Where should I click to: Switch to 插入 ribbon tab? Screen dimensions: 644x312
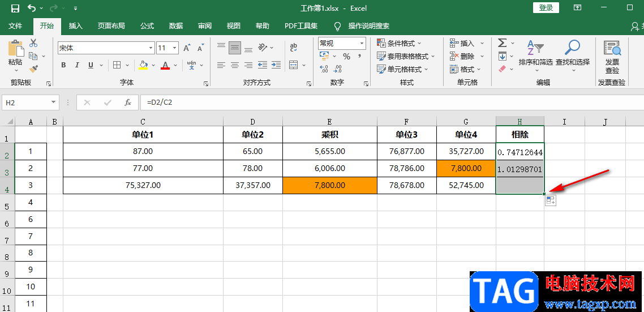[x=76, y=26]
